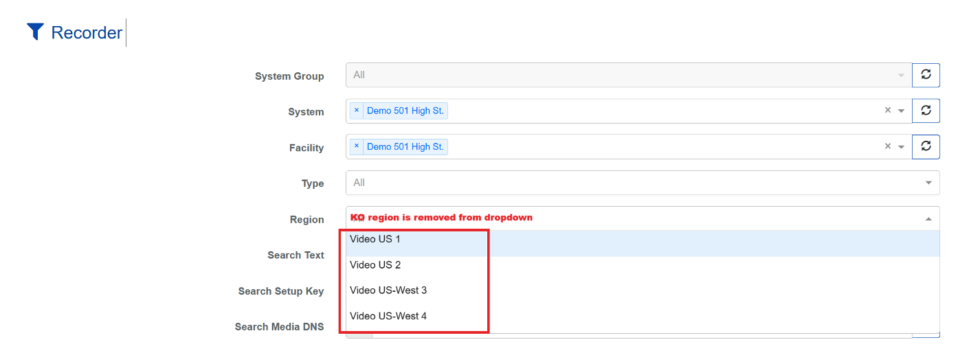Select Video US 1 region option

coord(375,240)
